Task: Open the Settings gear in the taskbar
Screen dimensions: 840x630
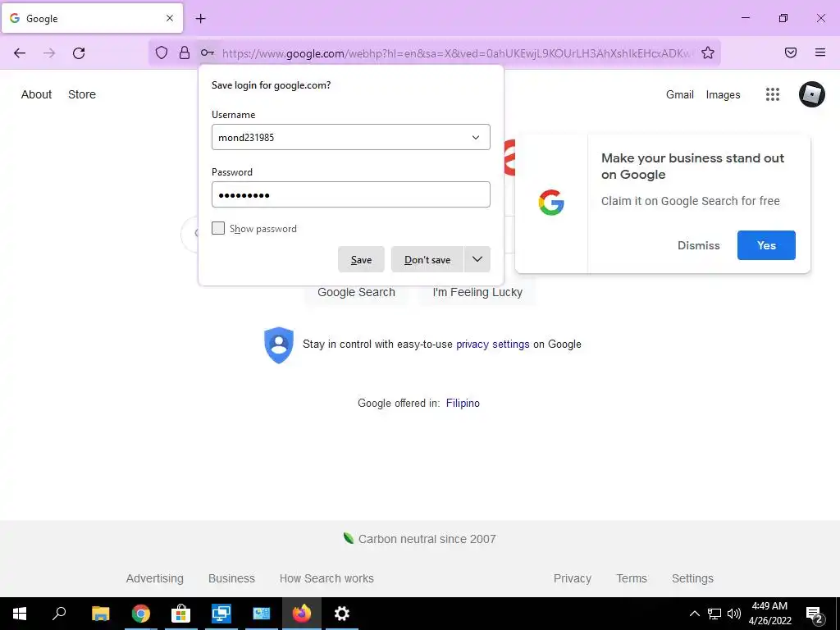Action: 342,614
